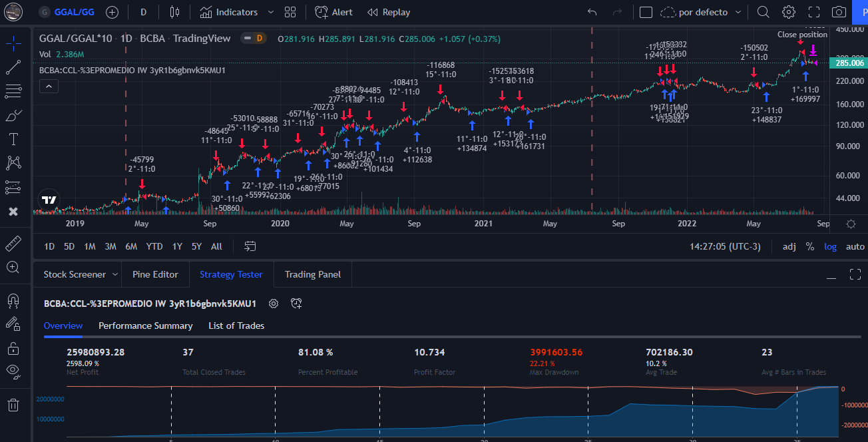
Task: Create a new Alert
Action: pos(333,12)
